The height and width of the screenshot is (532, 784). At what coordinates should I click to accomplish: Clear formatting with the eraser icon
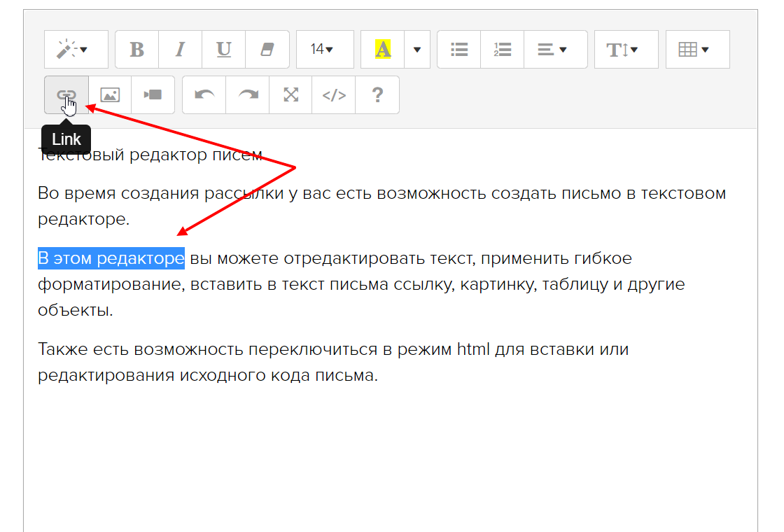pos(267,50)
